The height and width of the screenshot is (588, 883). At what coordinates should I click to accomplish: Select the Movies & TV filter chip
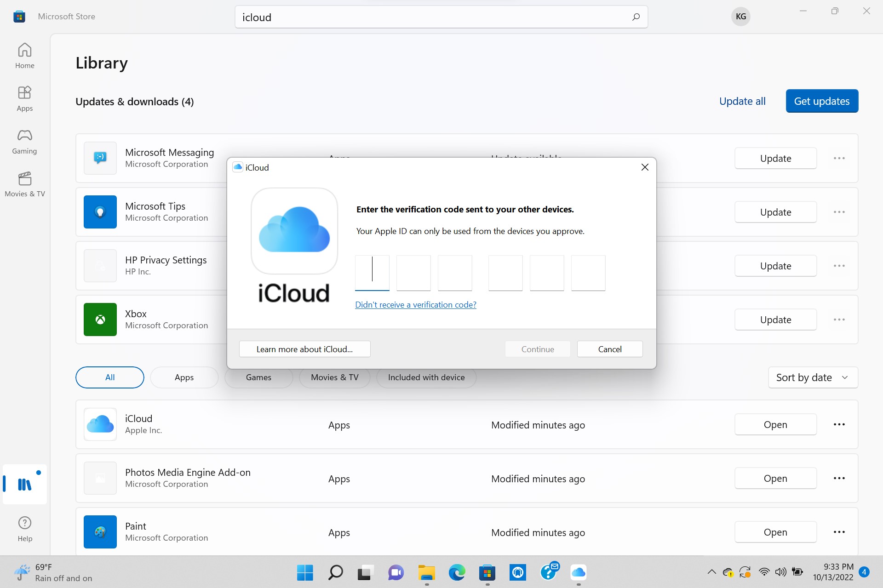click(x=334, y=377)
